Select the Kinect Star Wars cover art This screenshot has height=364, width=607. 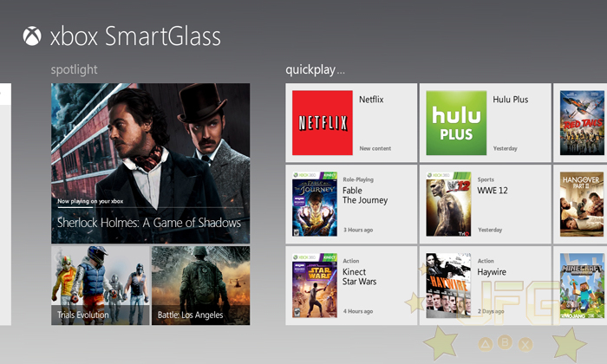[315, 285]
